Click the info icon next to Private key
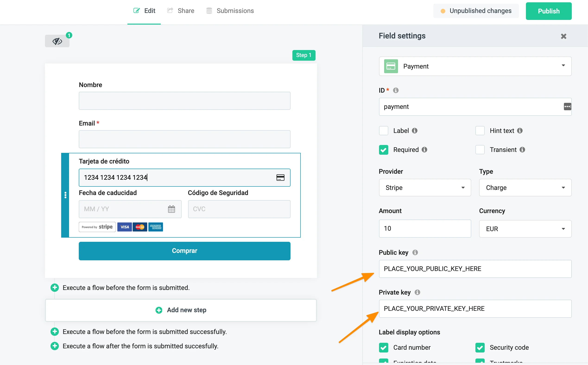Viewport: 588px width, 365px height. pos(417,292)
